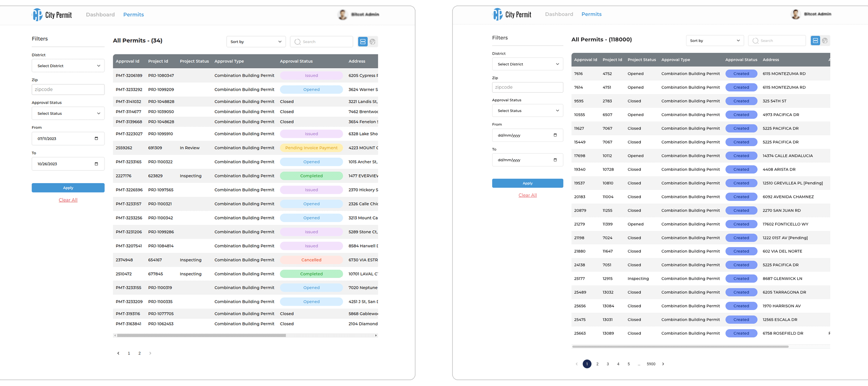Open Select Status dropdown beside the 34-permits list
The width and height of the screenshot is (868, 386).
point(68,114)
